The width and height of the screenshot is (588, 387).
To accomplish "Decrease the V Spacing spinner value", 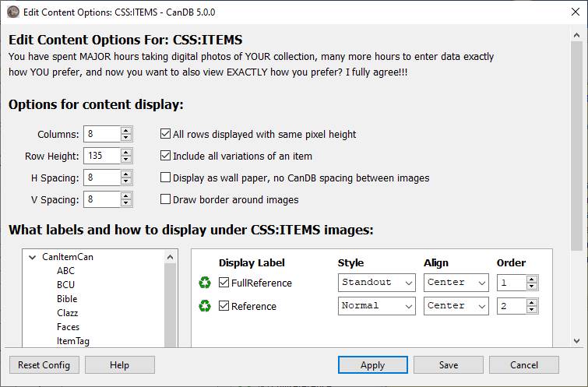I will click(x=126, y=203).
